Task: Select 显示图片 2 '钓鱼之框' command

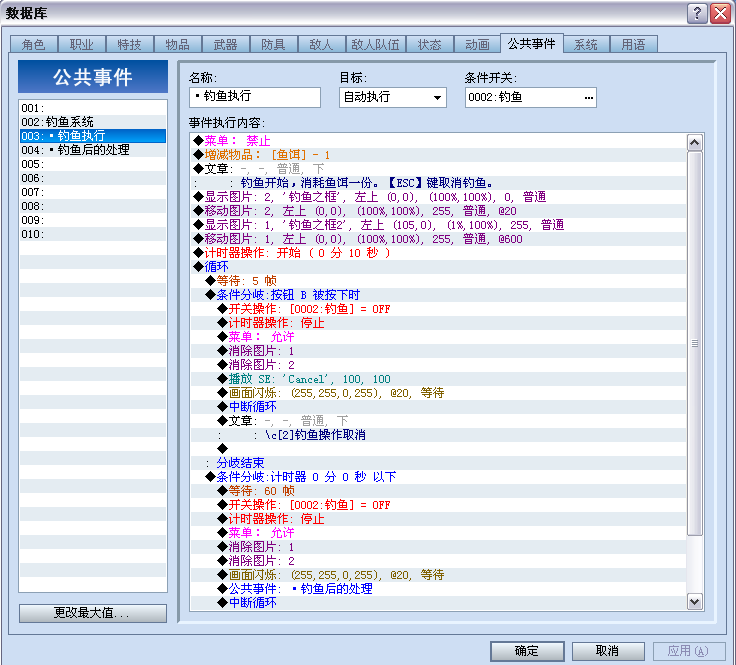Action: coord(438,197)
